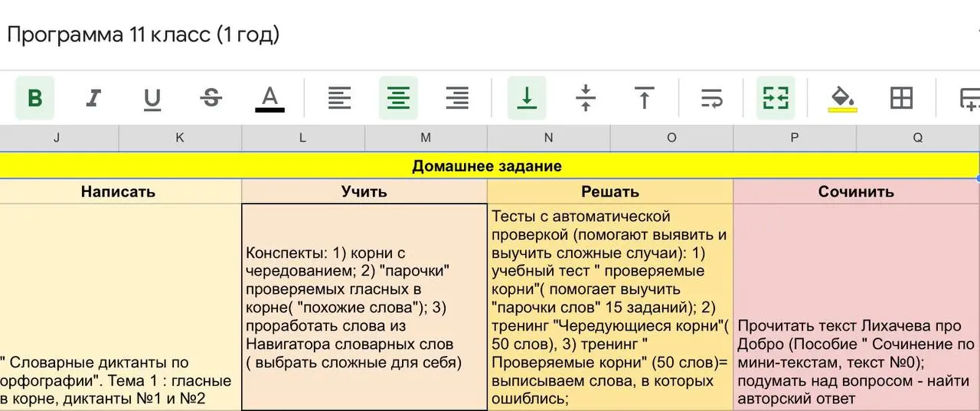This screenshot has width=980, height=411.
Task: Select column M header
Action: pyautogui.click(x=426, y=138)
